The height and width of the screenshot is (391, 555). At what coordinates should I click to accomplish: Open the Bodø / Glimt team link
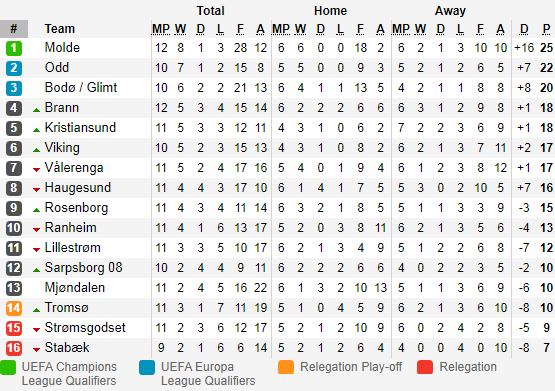(81, 87)
